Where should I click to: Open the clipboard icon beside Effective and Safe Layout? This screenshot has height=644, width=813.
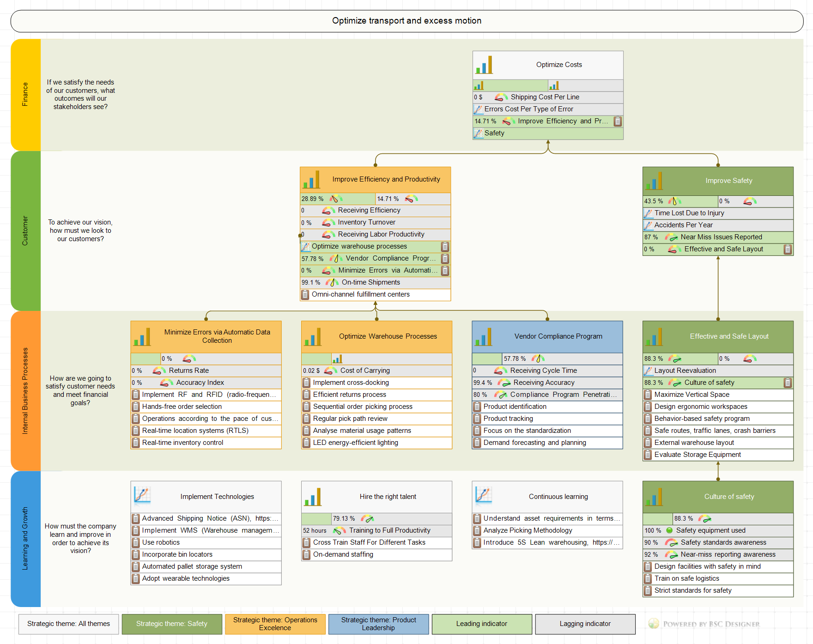coord(788,249)
